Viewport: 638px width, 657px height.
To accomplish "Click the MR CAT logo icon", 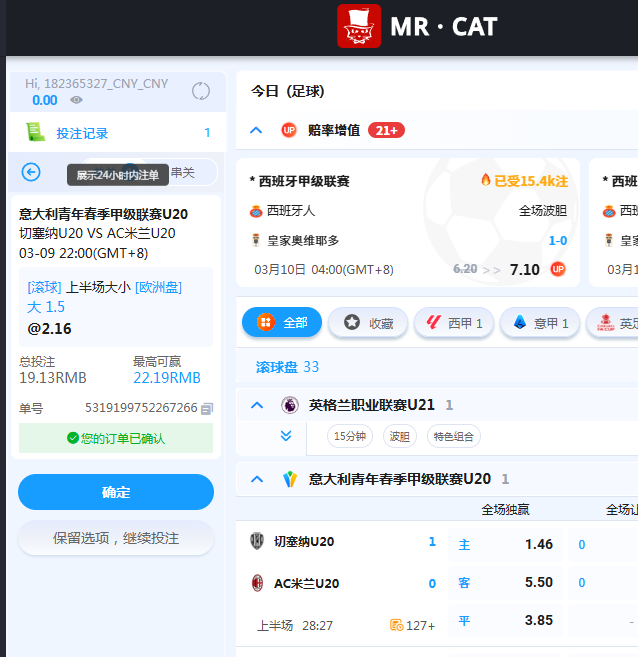I will pyautogui.click(x=359, y=26).
